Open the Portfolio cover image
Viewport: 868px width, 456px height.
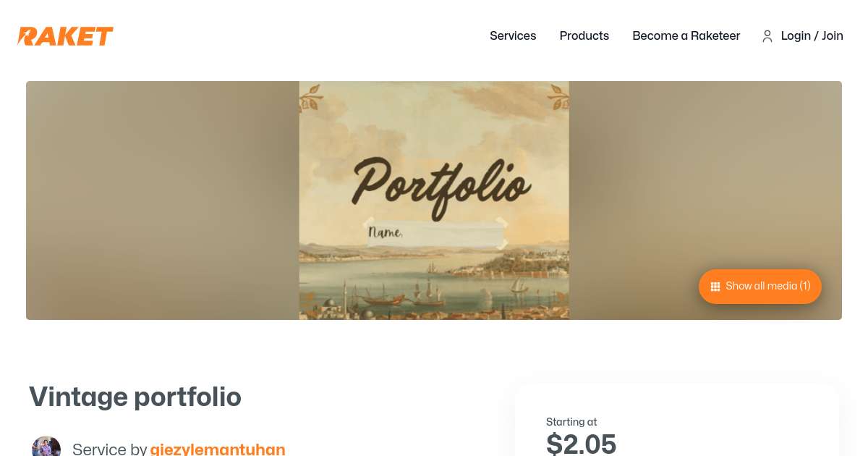(434, 200)
